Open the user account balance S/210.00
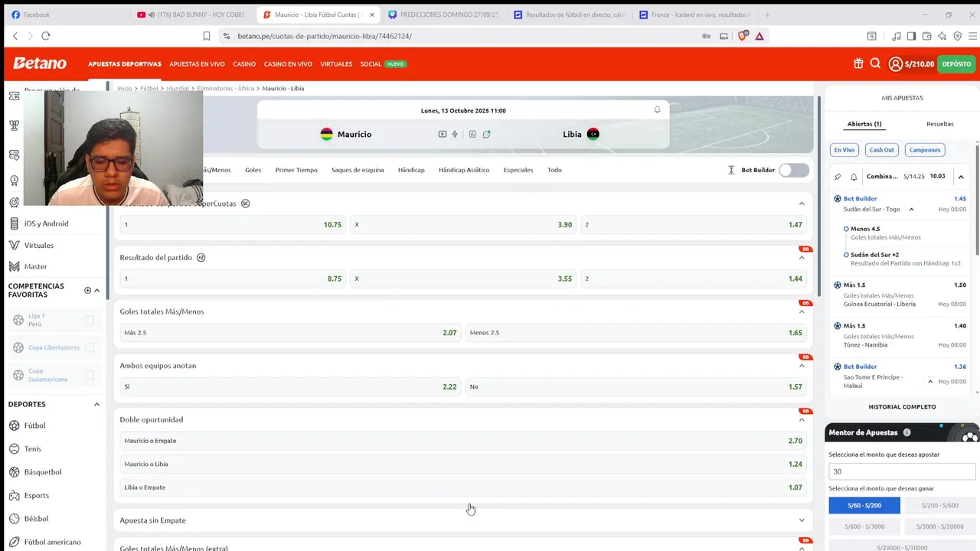 911,64
